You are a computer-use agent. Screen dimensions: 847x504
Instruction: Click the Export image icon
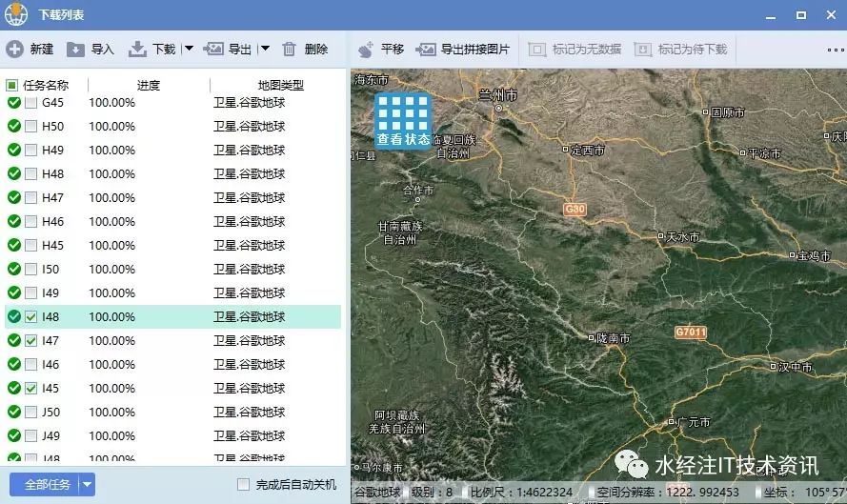[213, 50]
